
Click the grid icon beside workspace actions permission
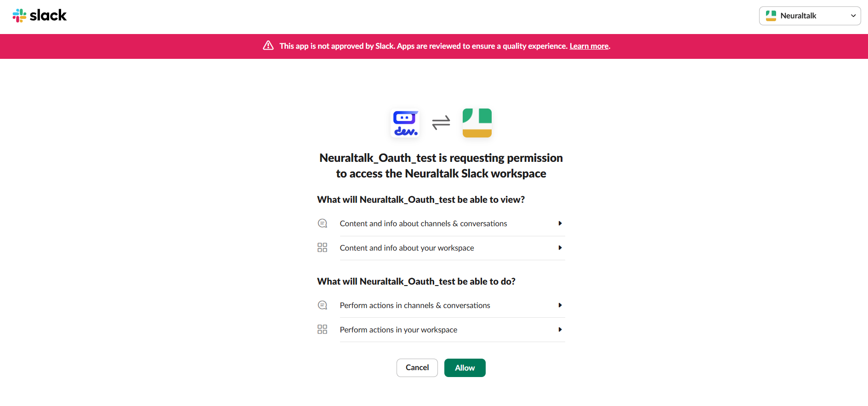[x=323, y=329]
